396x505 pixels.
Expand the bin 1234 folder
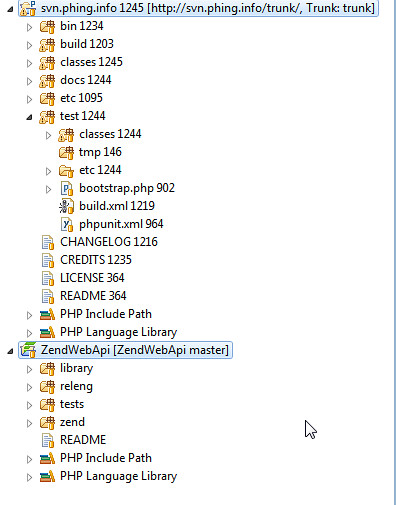point(29,27)
